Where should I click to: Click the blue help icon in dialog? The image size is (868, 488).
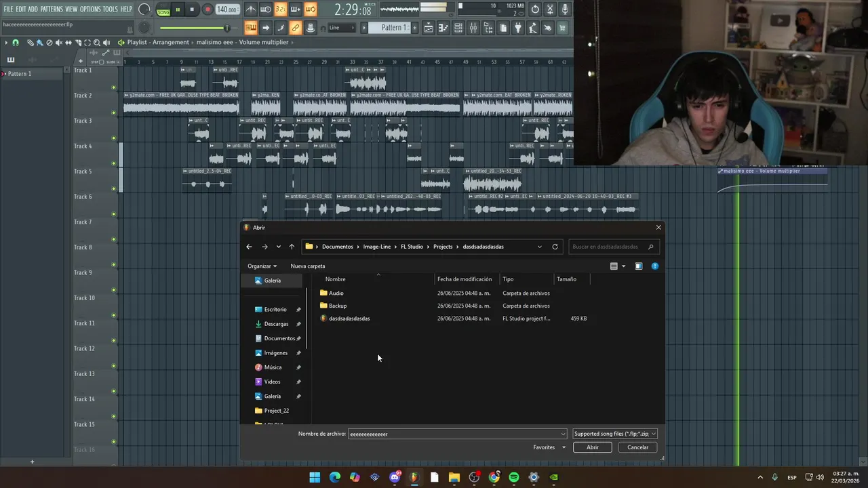[x=654, y=266]
